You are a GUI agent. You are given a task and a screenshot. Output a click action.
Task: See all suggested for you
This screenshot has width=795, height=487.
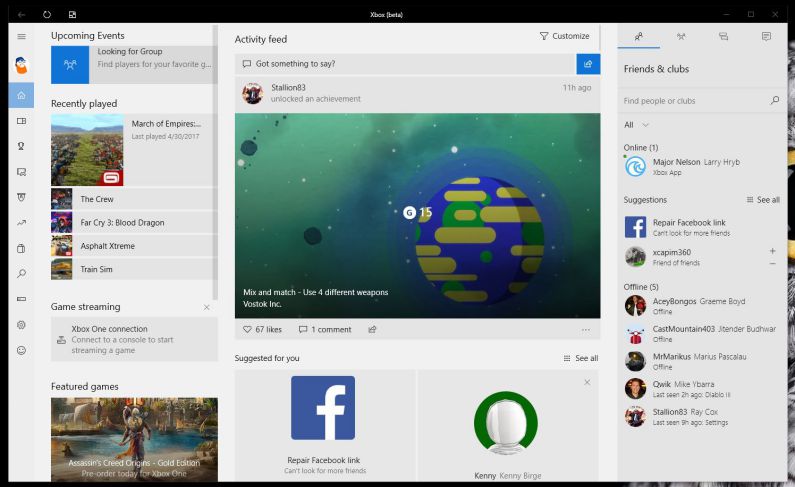[x=581, y=358]
